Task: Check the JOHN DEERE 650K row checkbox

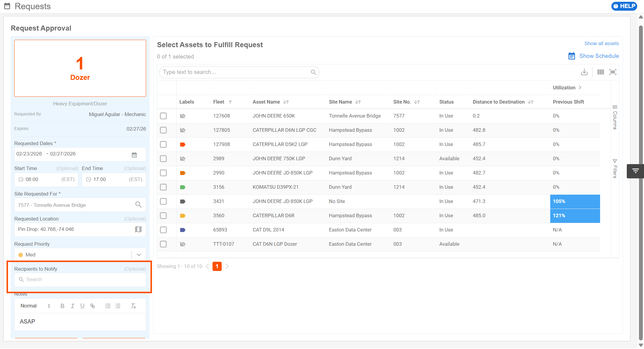Action: click(163, 116)
